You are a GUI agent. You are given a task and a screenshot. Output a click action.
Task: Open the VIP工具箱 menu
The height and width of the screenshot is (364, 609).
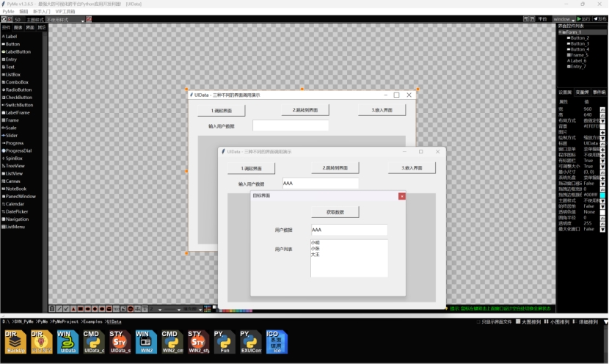tap(65, 12)
